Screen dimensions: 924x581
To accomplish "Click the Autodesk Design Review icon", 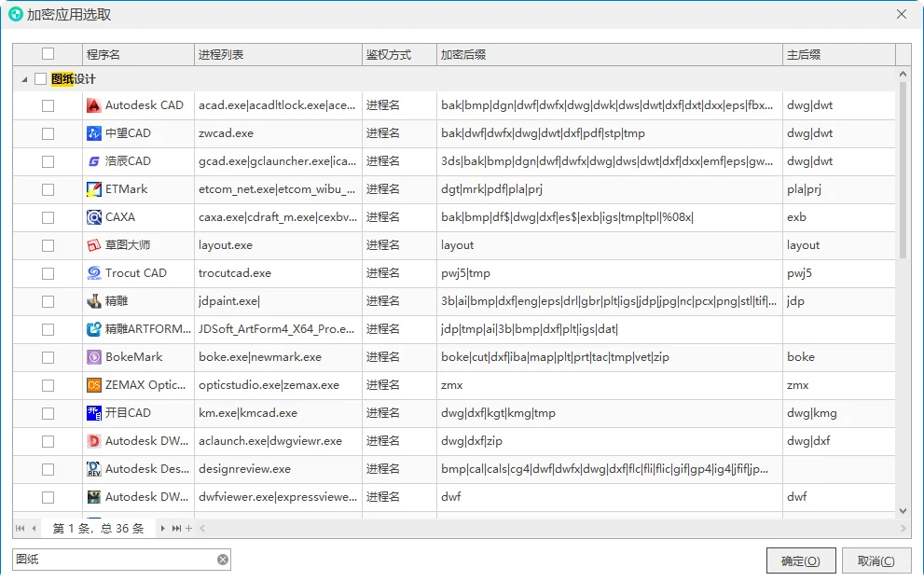I will click(93, 470).
